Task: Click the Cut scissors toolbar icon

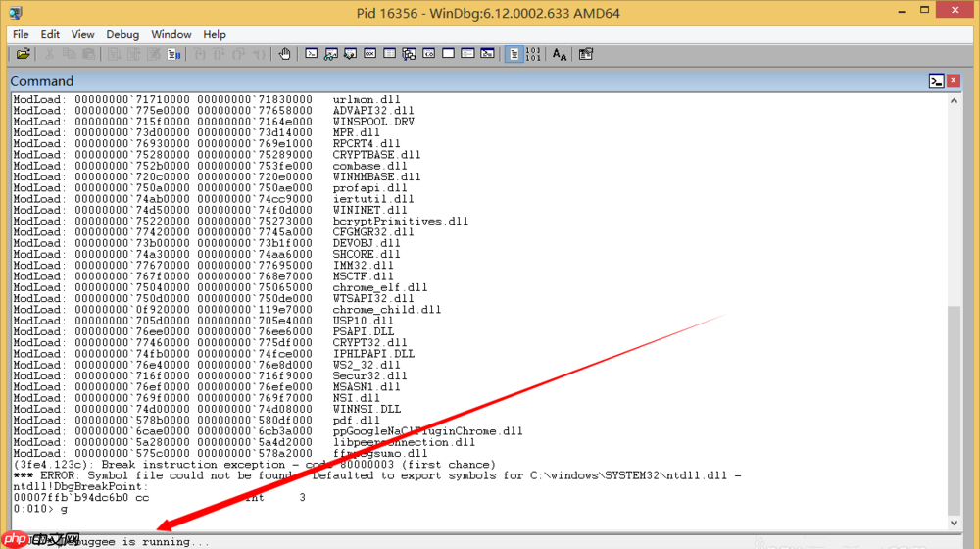Action: coord(49,54)
